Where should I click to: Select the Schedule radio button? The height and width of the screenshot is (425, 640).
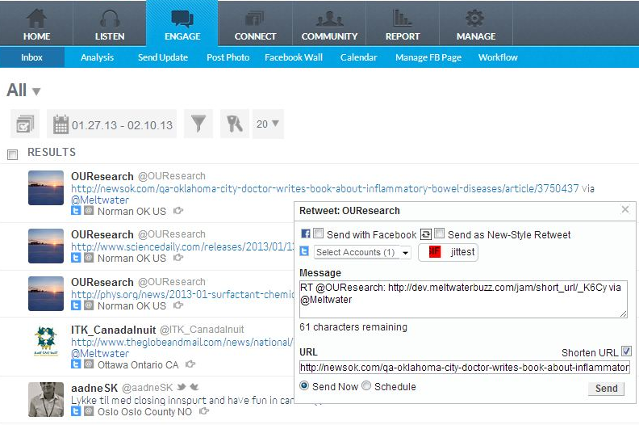(366, 385)
